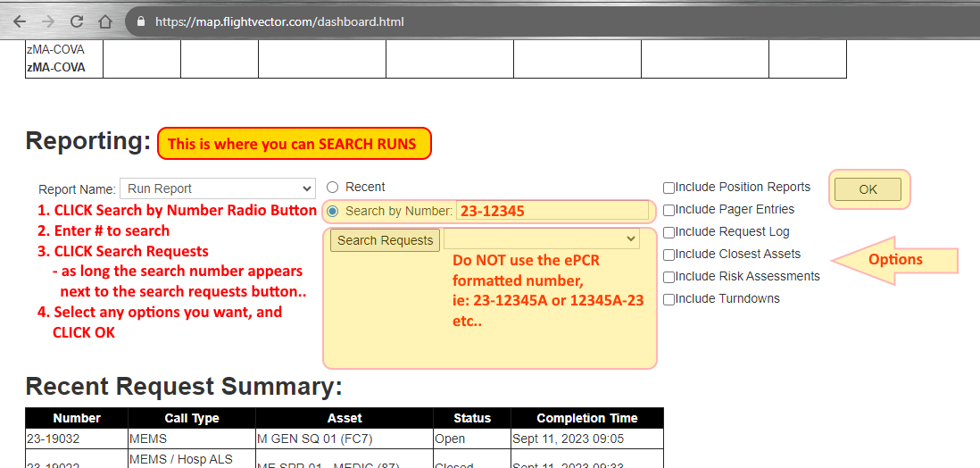The width and height of the screenshot is (980, 468).
Task: Expand dropdown beside Search Requests button
Action: click(542, 239)
